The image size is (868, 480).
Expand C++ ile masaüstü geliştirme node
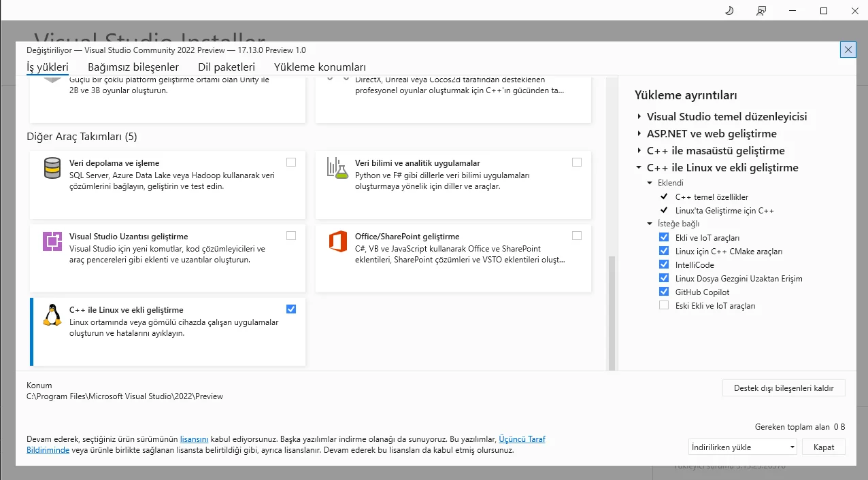[x=639, y=151]
